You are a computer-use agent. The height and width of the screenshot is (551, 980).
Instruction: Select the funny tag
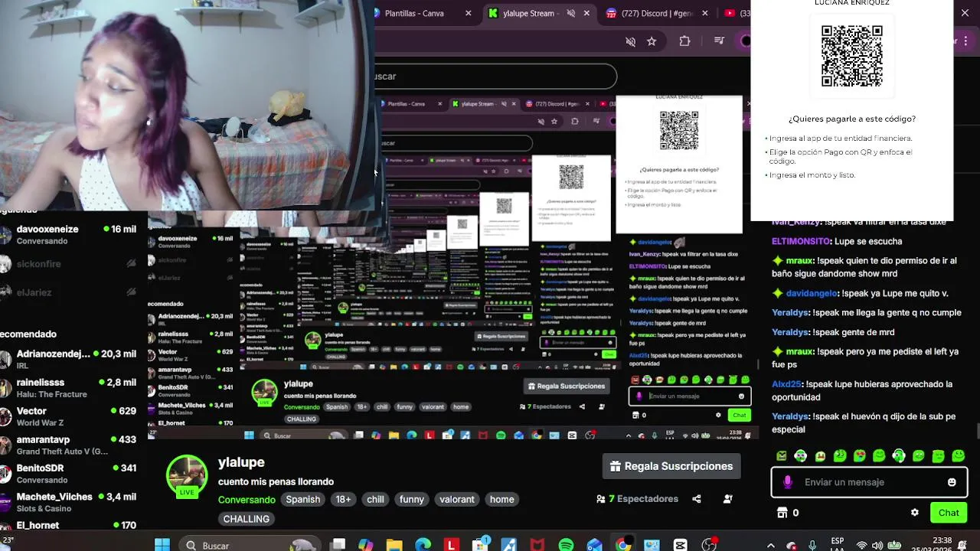coord(411,499)
